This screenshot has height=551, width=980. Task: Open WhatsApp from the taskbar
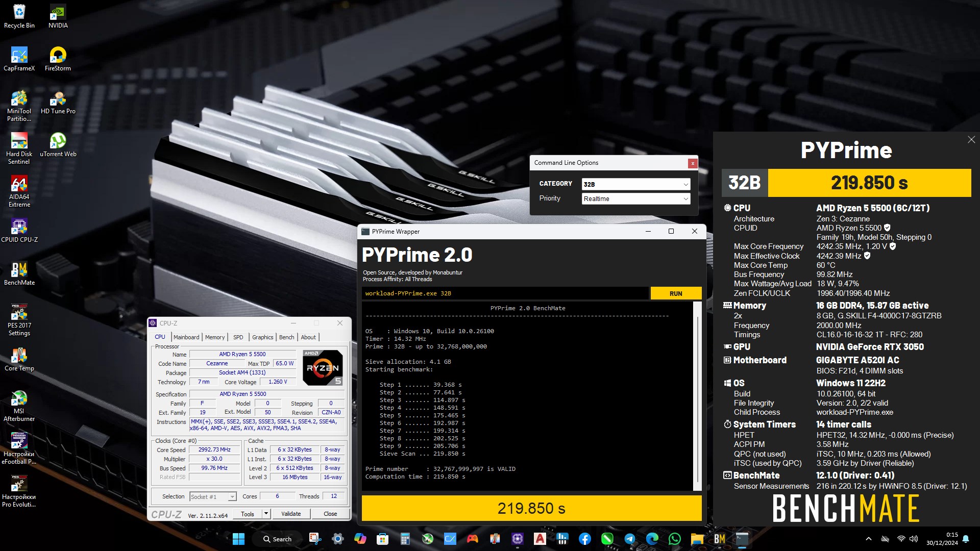(675, 539)
